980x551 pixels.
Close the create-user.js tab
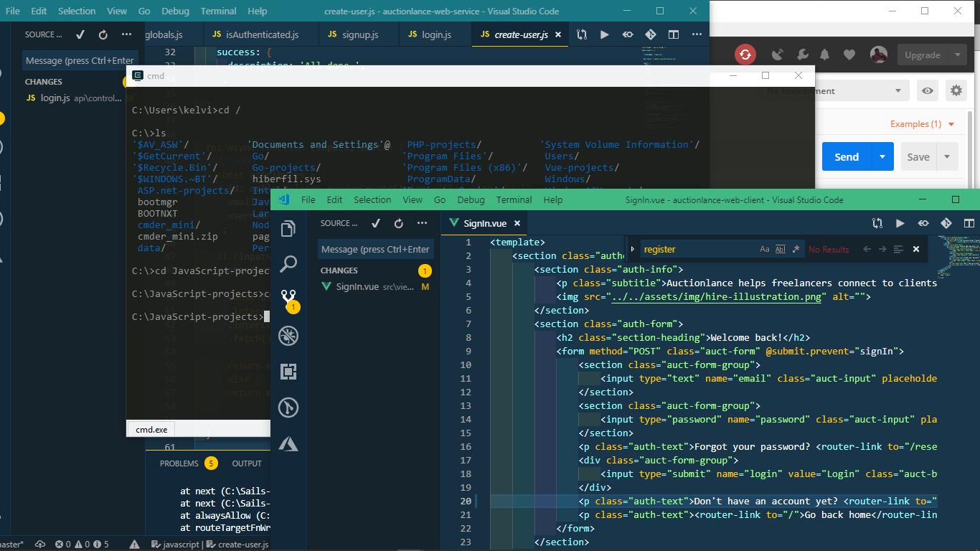[x=558, y=34]
